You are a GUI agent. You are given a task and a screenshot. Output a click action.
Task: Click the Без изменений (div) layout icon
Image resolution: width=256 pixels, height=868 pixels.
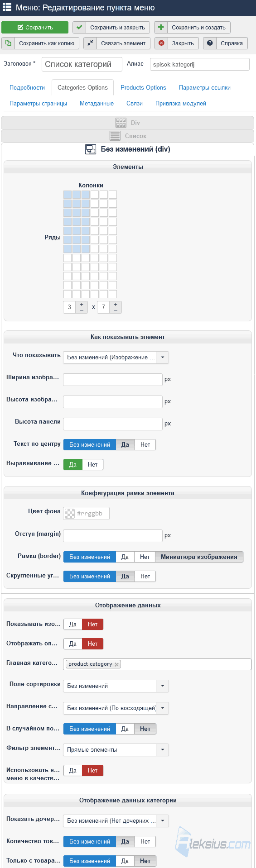91,149
